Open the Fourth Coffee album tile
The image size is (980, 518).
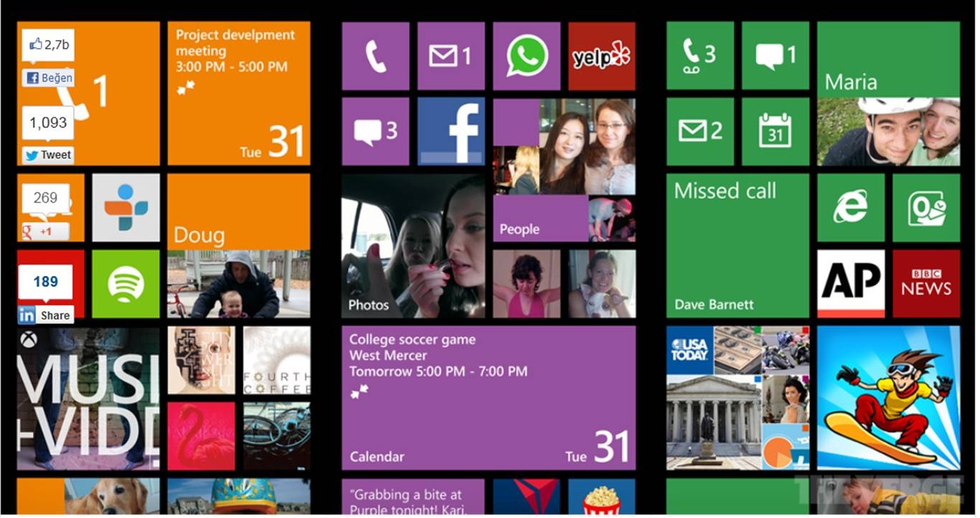coord(277,361)
